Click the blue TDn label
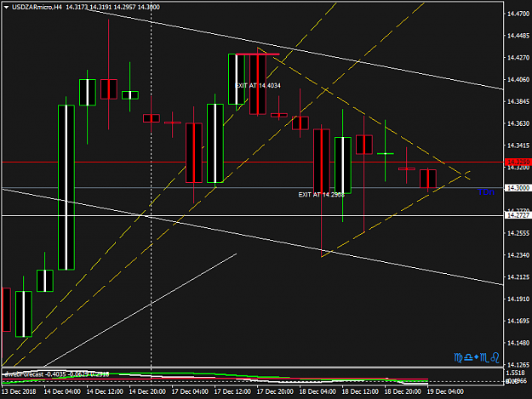This screenshot has height=399, width=532. [486, 192]
